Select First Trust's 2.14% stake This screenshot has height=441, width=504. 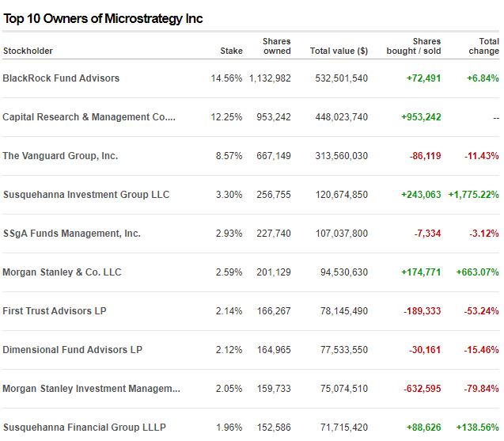click(229, 311)
